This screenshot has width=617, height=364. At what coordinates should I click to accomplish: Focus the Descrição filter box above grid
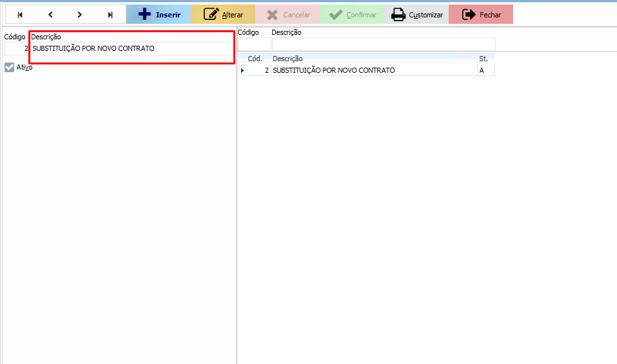(384, 44)
